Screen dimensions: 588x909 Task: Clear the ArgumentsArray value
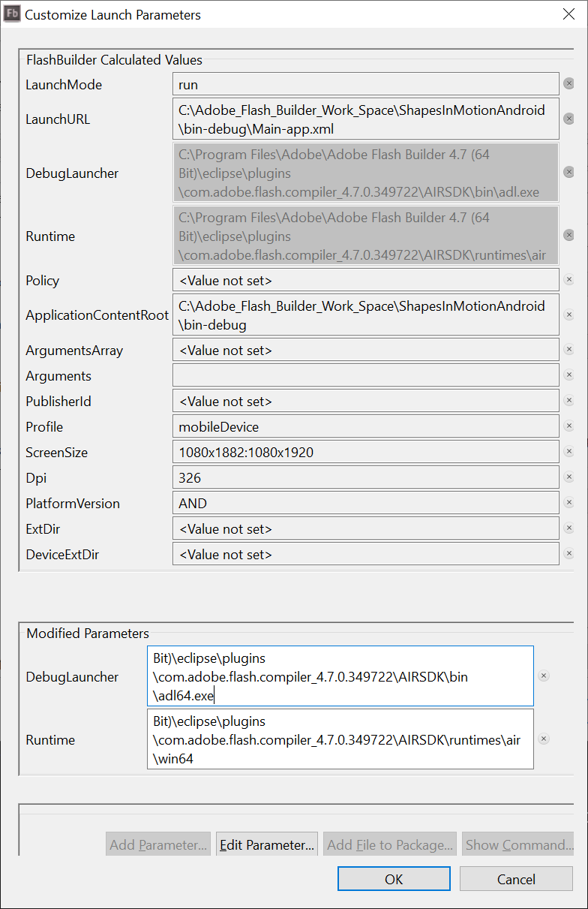coord(568,349)
